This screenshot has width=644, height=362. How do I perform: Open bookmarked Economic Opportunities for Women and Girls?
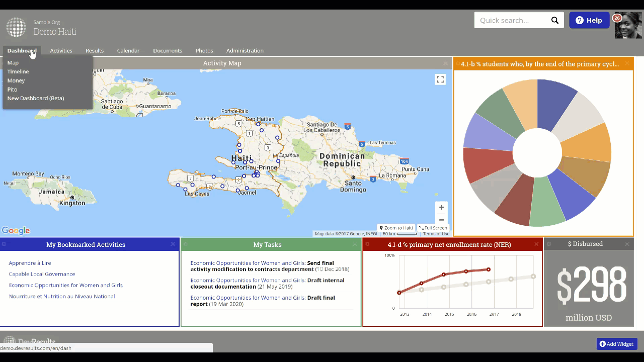tap(65, 285)
